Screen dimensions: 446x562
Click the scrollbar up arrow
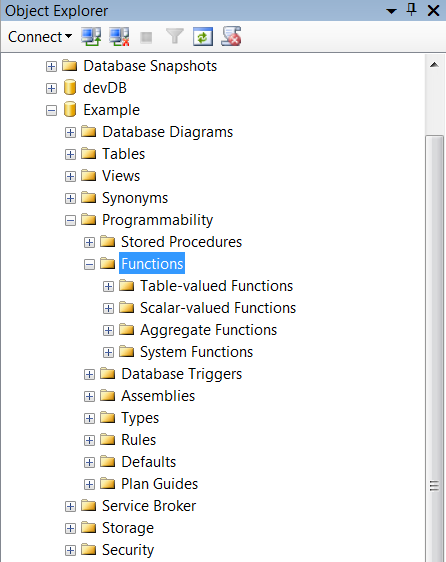tap(435, 65)
